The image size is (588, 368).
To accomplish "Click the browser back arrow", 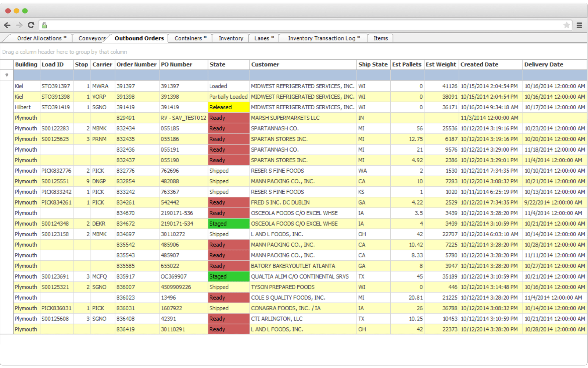I will coord(7,25).
